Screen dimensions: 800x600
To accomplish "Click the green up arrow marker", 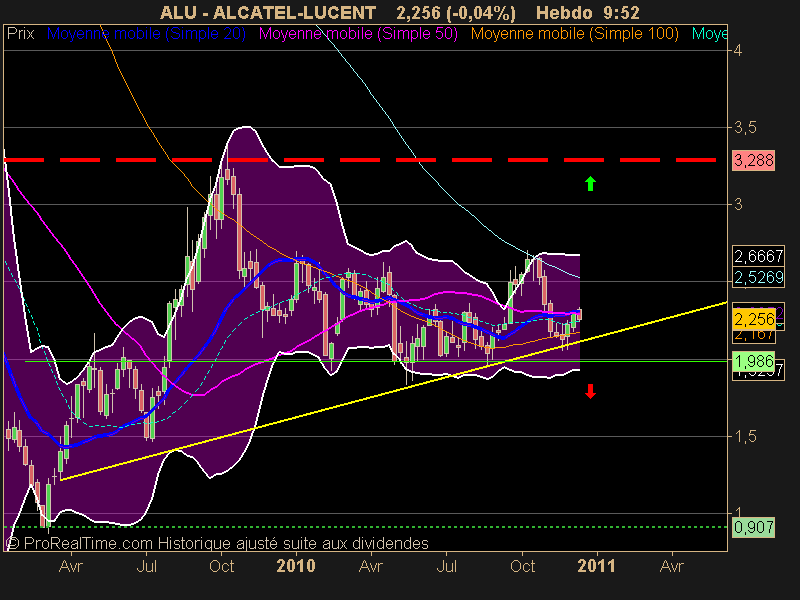I will pos(590,183).
